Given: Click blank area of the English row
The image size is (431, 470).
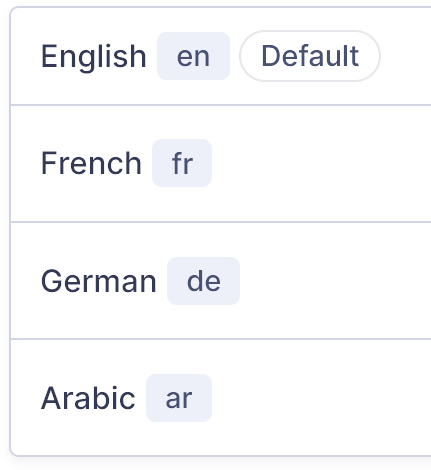Looking at the screenshot, I should 405,56.
